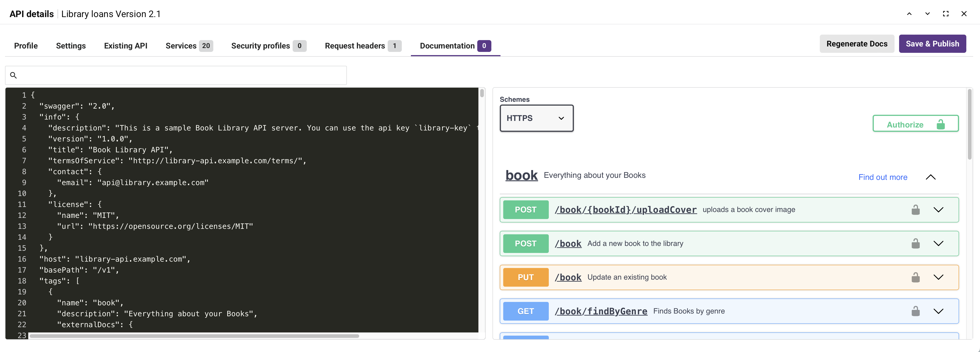Switch to the Existing API tab
The height and width of the screenshot is (352, 980).
coord(126,46)
